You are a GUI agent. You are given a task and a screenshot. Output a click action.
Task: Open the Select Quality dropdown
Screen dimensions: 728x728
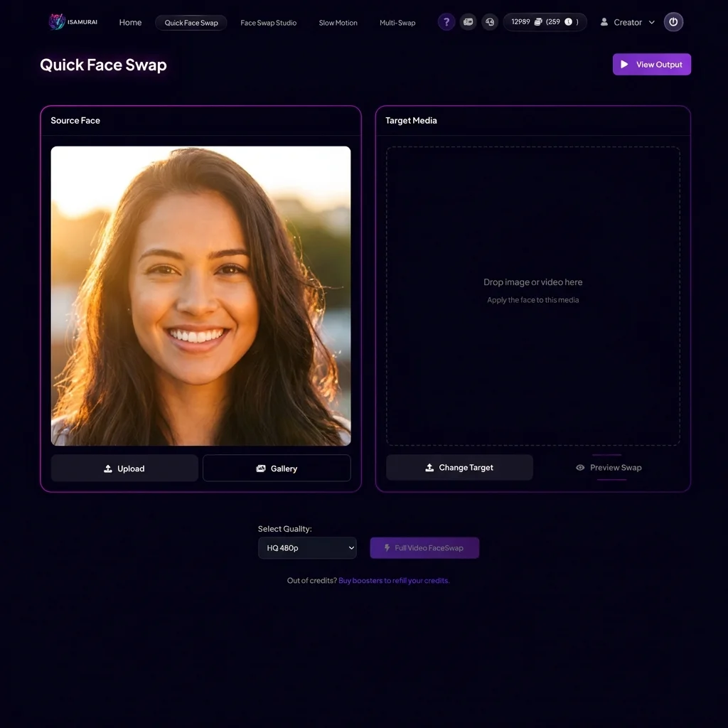coord(307,547)
